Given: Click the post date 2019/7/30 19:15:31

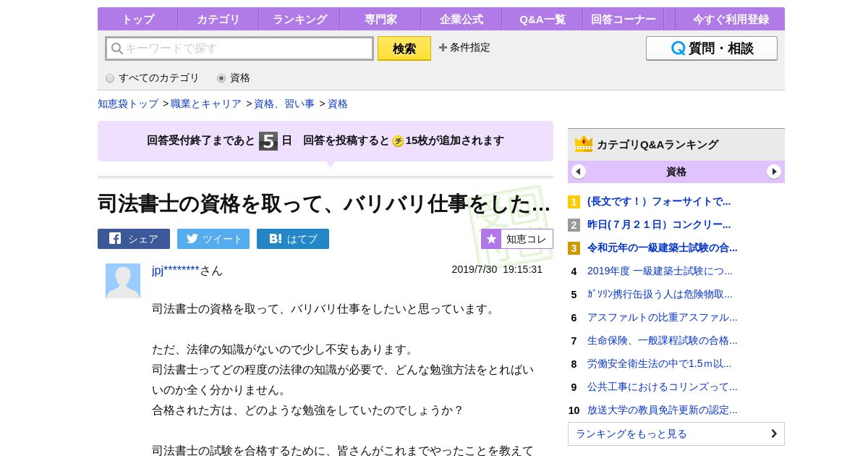Looking at the screenshot, I should (x=497, y=269).
